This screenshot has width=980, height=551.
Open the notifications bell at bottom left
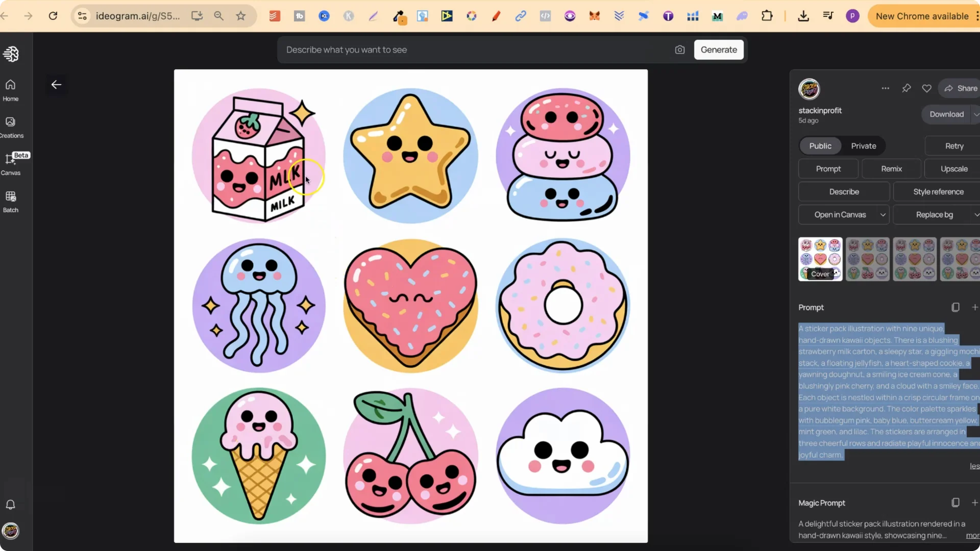coord(10,505)
